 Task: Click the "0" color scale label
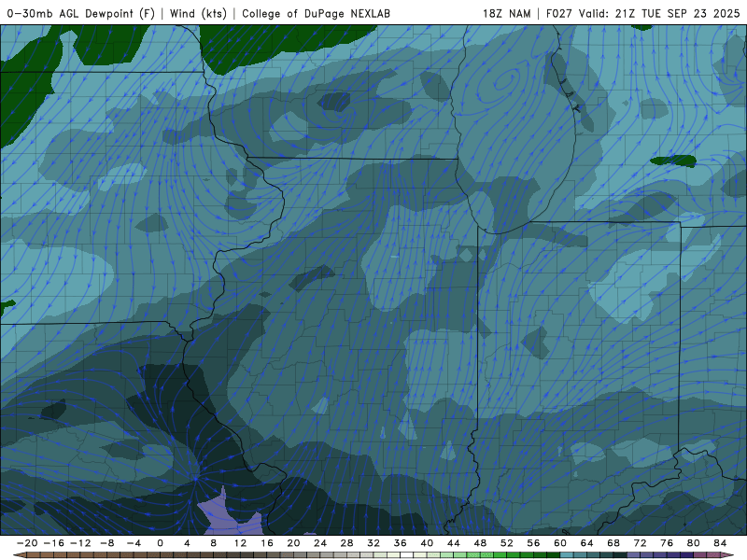pos(160,543)
